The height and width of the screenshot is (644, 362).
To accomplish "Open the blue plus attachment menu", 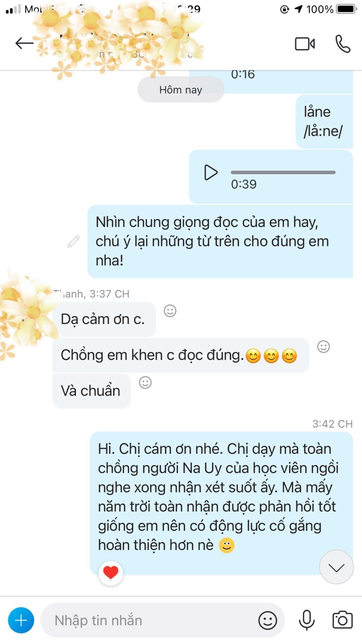I will pos(21,620).
